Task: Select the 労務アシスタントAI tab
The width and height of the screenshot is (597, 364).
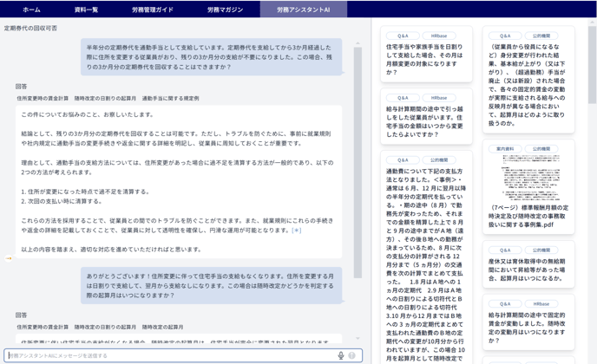Action: (304, 10)
